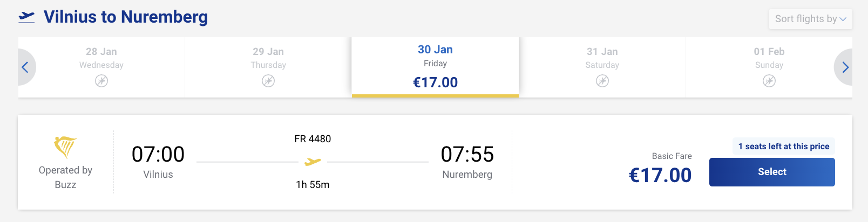
Task: Click the 07:00 Vilnius departure time
Action: 158,155
